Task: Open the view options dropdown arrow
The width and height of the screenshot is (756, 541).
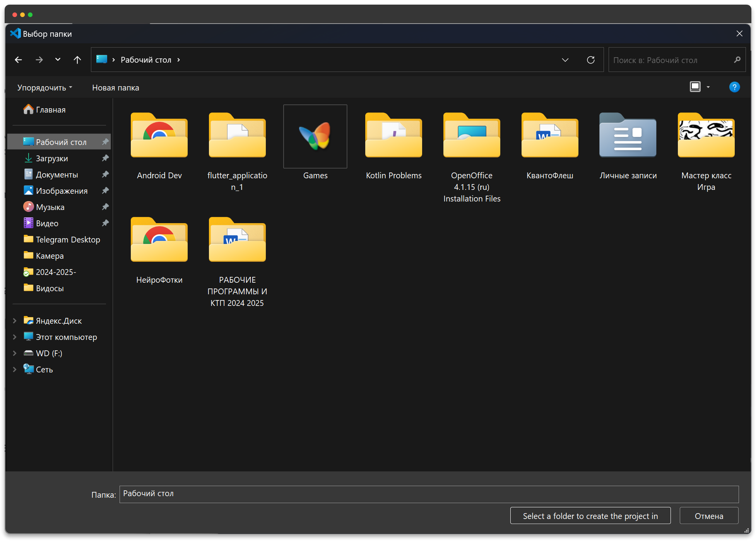Action: click(708, 87)
